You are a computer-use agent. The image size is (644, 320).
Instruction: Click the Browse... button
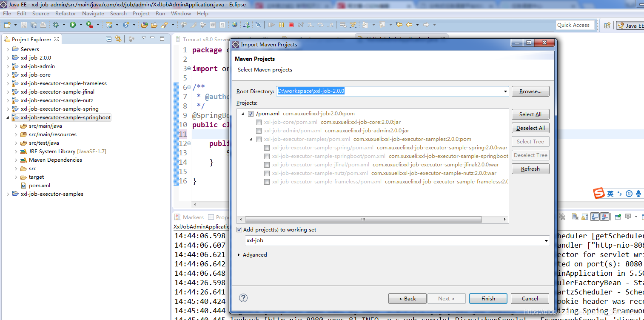tap(530, 91)
